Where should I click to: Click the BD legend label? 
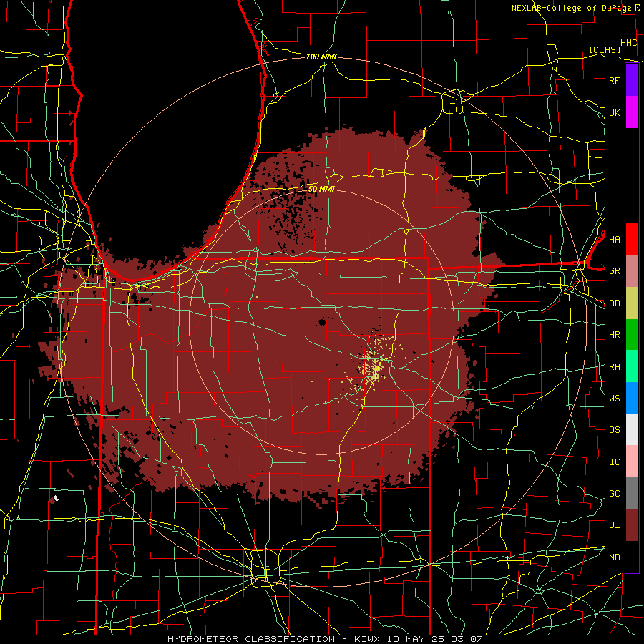click(614, 303)
